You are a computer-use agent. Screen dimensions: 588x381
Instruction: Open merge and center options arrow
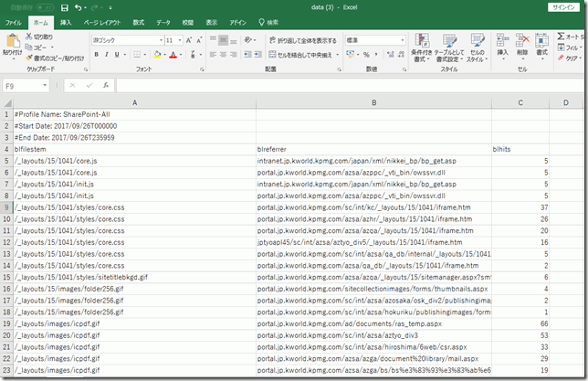[x=338, y=55]
